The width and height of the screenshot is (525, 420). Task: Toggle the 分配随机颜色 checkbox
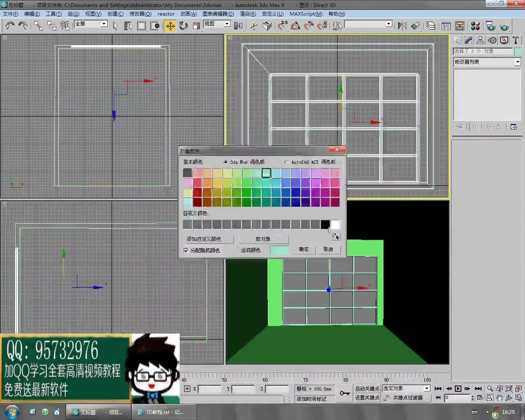pos(186,251)
